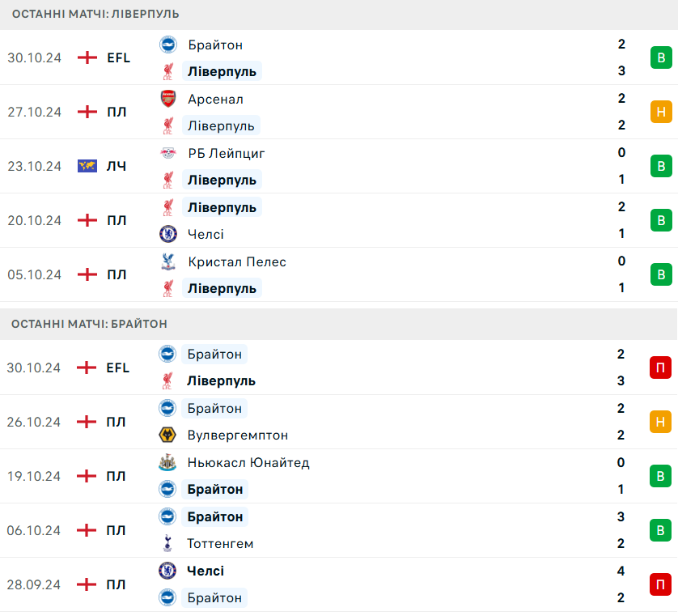Select the 'Останні матчі: Ліверпуль' section header

pyautogui.click(x=95, y=14)
